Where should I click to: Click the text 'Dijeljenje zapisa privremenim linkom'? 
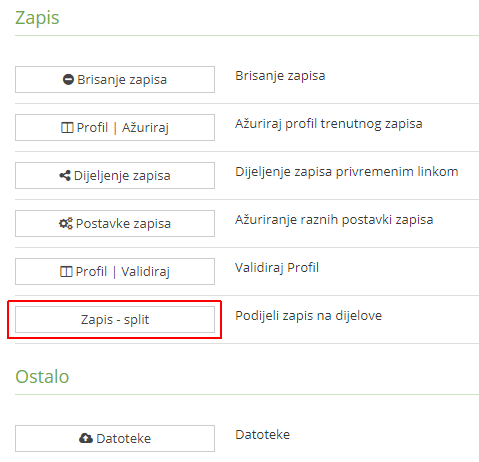coord(347,172)
